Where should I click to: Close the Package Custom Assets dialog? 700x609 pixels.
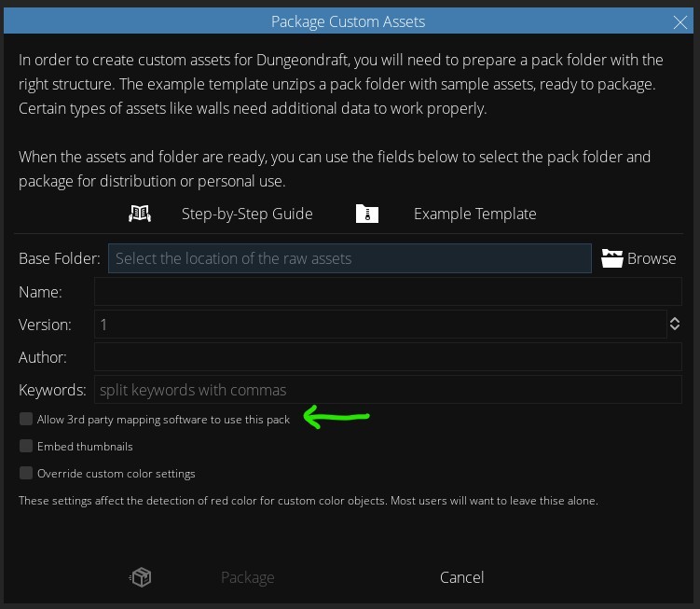point(680,21)
